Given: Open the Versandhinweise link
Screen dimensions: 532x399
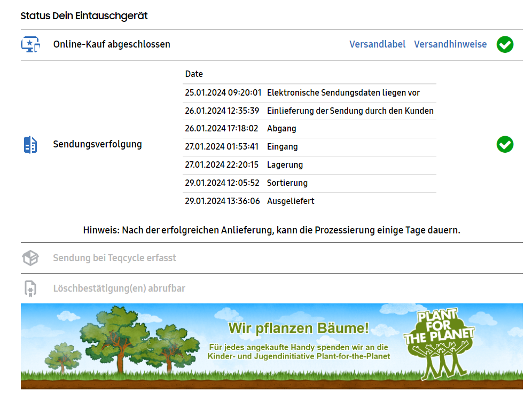Looking at the screenshot, I should pyautogui.click(x=450, y=44).
